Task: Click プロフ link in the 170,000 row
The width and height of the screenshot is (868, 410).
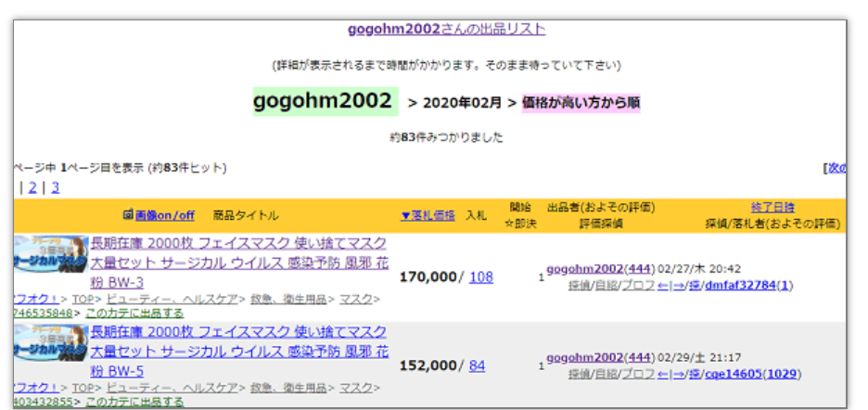Action: pos(637,286)
